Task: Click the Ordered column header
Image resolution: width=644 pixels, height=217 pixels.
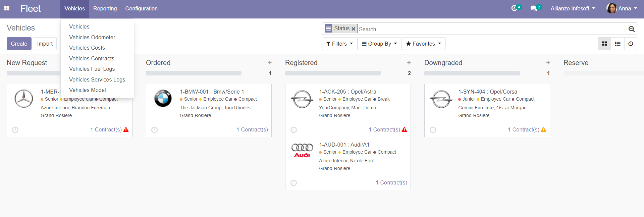Action: tap(158, 63)
